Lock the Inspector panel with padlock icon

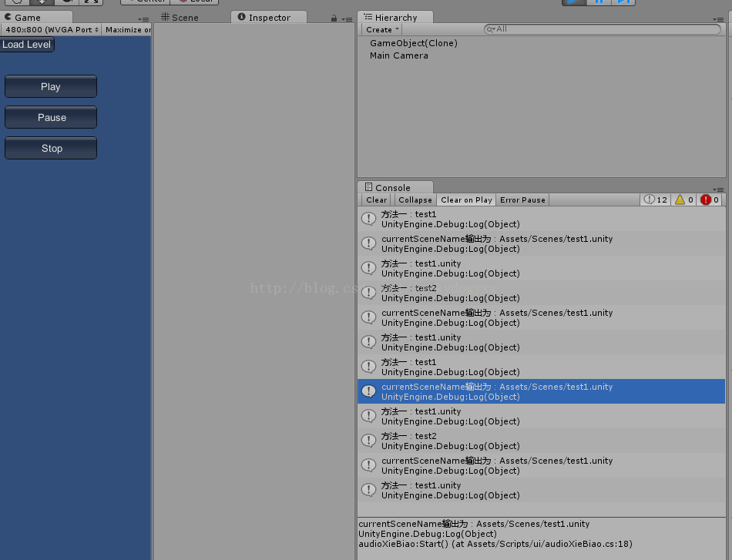[334, 18]
